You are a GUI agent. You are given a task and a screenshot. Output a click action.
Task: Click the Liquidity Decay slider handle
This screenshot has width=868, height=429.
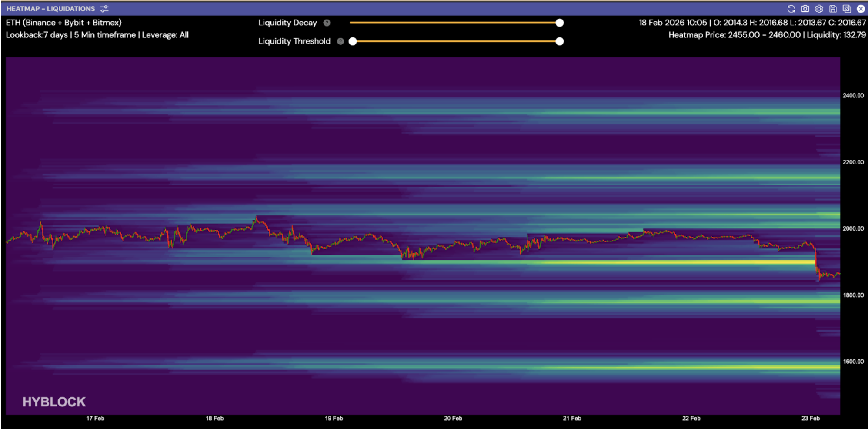tap(560, 23)
